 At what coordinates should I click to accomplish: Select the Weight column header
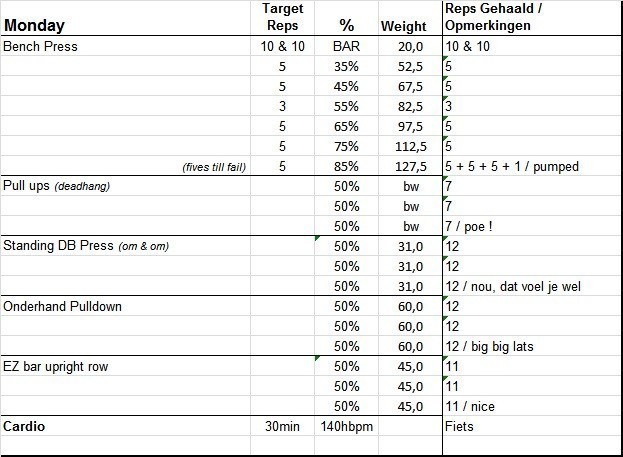tap(404, 26)
